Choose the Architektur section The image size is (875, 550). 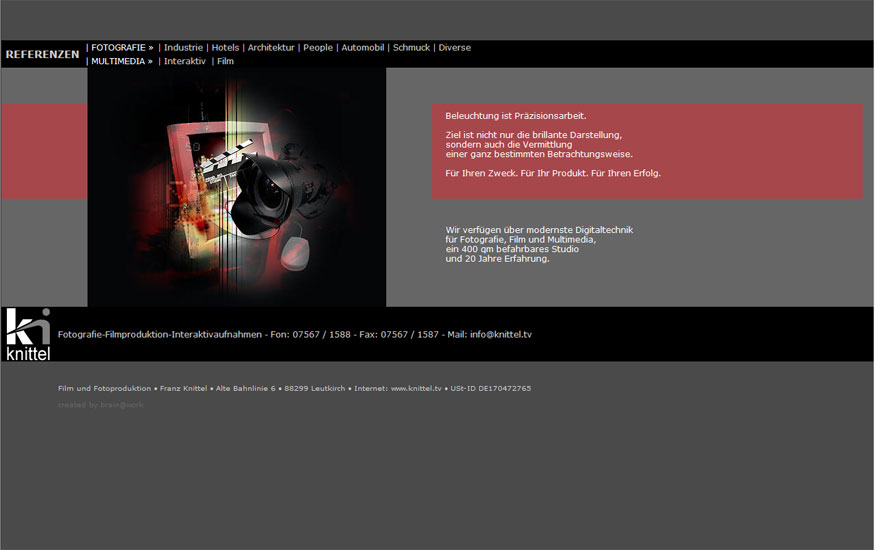[x=271, y=47]
